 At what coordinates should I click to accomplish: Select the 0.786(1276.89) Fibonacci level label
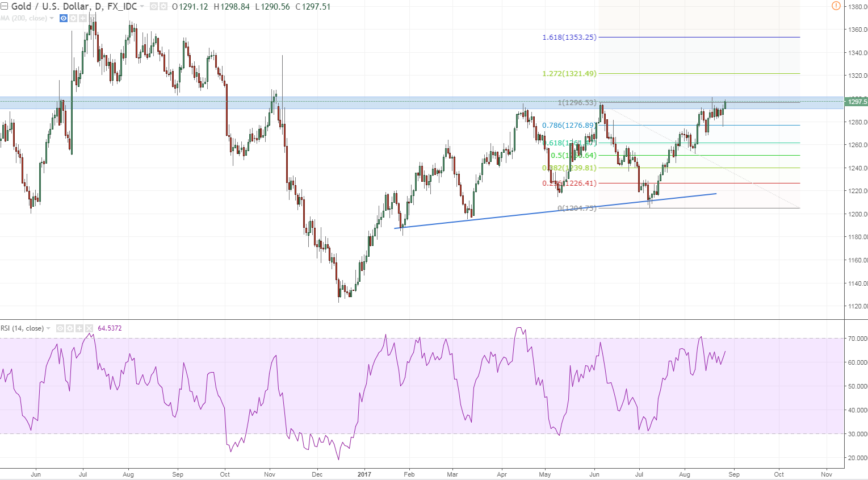[569, 125]
